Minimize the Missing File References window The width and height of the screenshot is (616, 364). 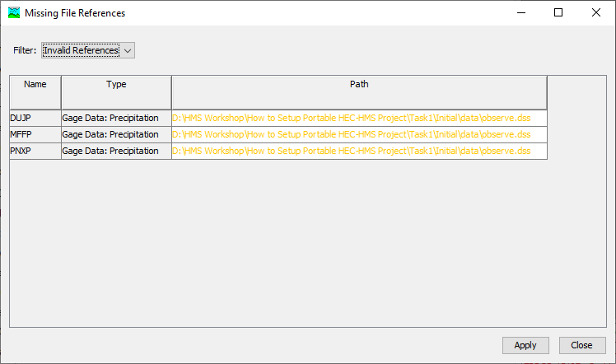(521, 13)
